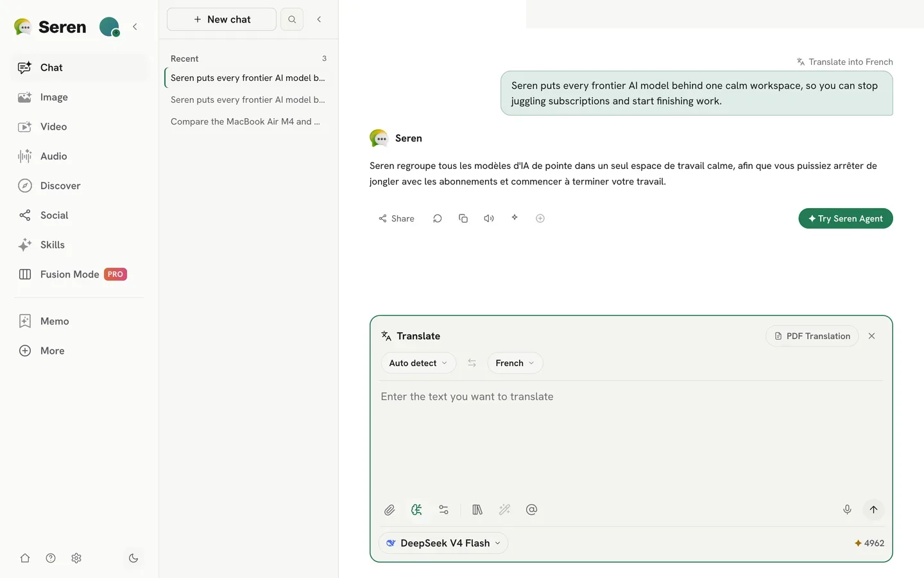Click the sparkle icon under the response
This screenshot has height=578, width=924.
click(x=515, y=218)
